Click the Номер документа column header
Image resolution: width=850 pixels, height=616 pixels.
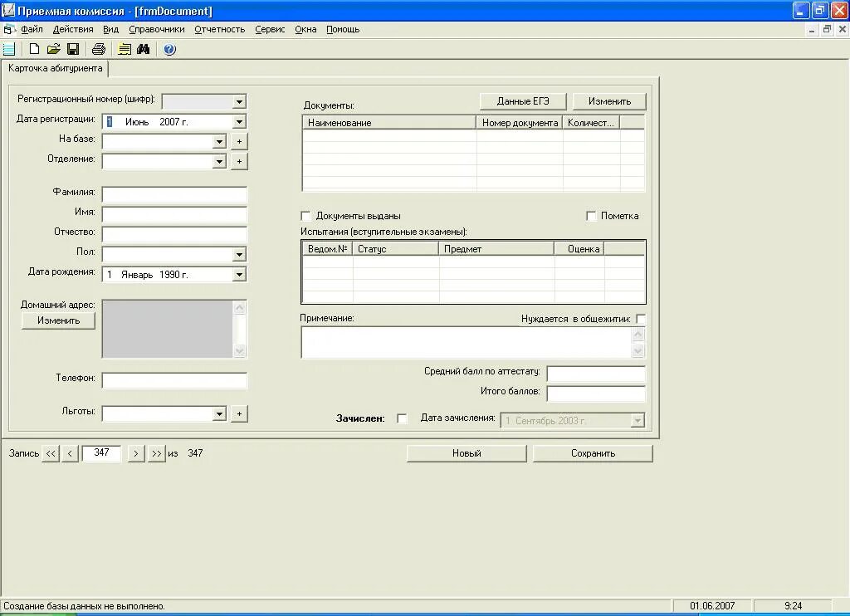[x=520, y=123]
